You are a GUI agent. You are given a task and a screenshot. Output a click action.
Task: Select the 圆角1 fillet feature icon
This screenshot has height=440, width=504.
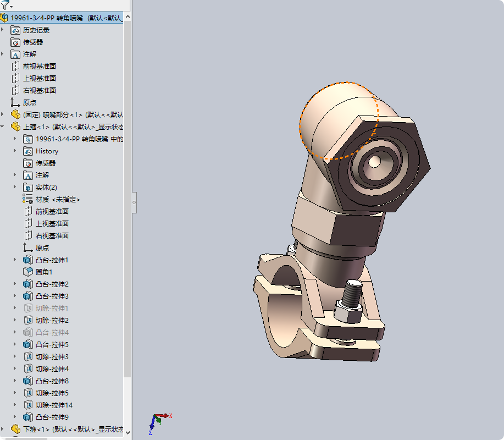[28, 272]
